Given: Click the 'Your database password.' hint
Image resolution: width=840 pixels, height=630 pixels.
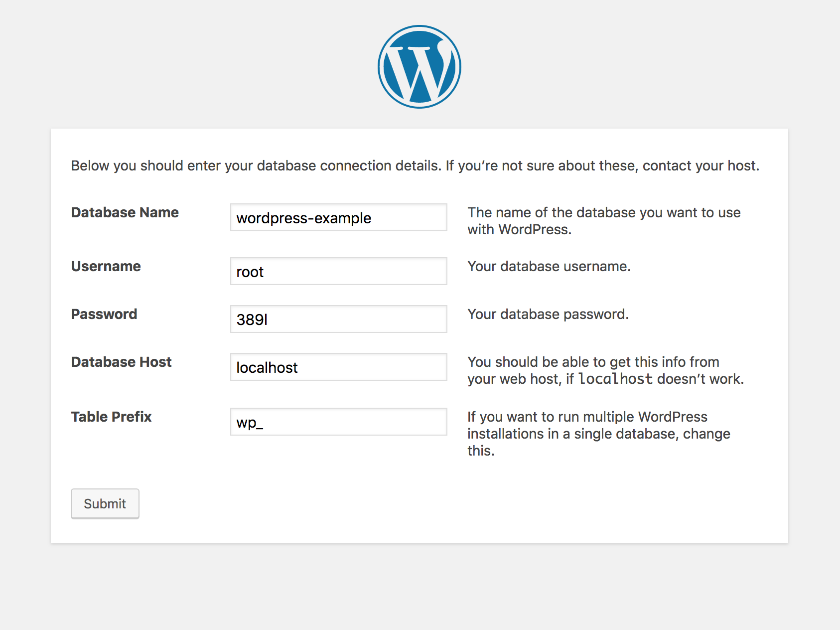Looking at the screenshot, I should click(x=548, y=315).
